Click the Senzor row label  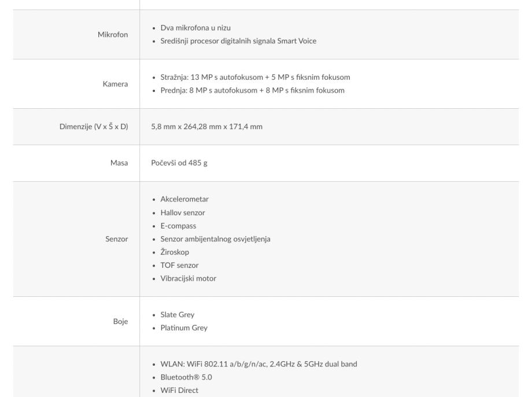click(x=117, y=239)
